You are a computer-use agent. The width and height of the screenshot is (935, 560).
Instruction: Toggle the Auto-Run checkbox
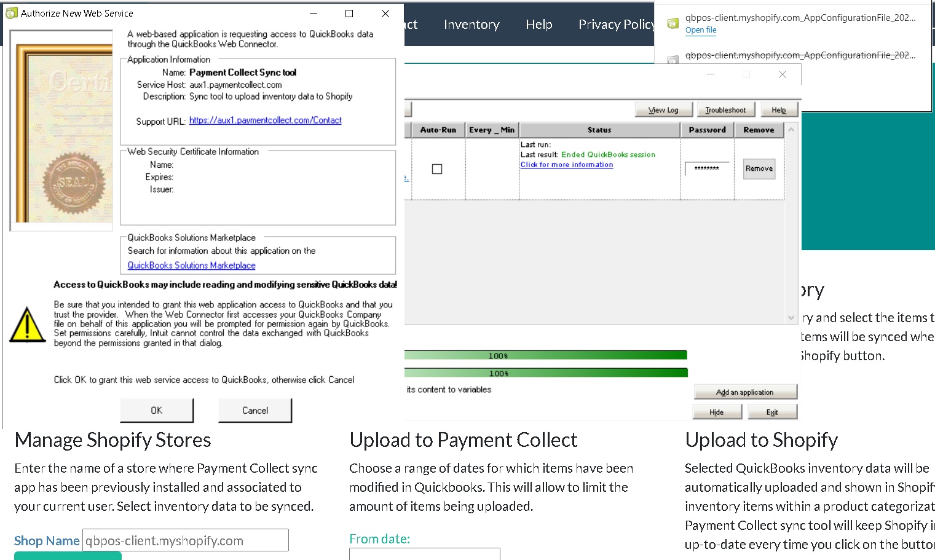(x=437, y=169)
